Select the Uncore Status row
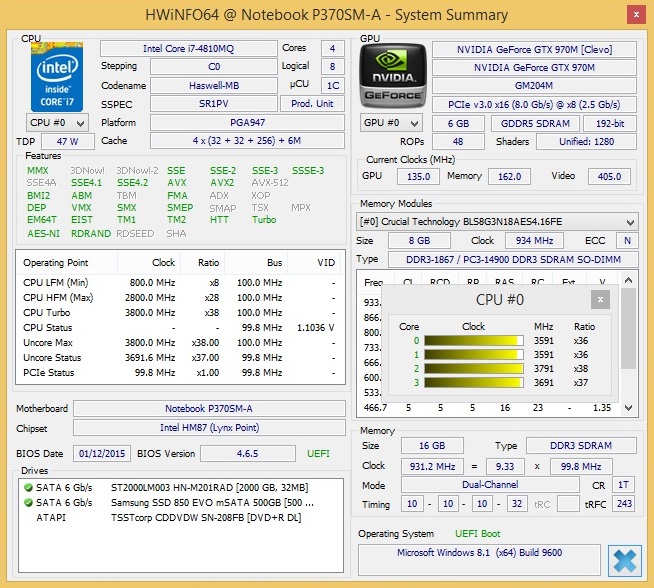 pyautogui.click(x=180, y=358)
